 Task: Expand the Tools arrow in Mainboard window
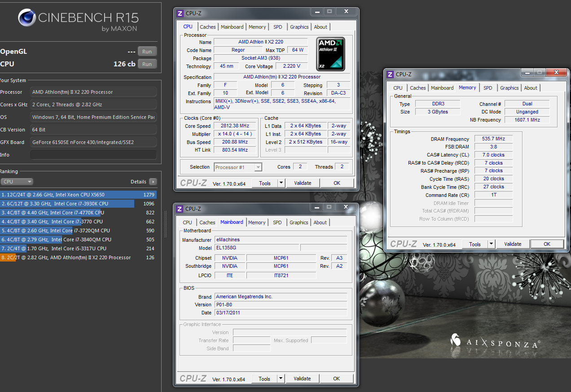281,379
